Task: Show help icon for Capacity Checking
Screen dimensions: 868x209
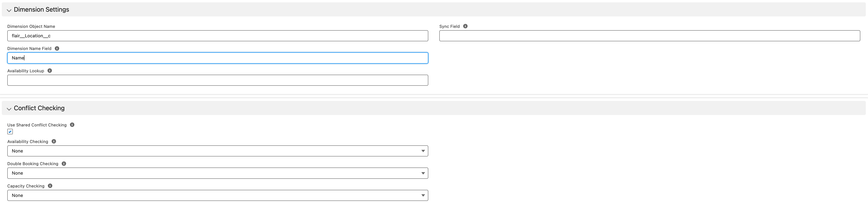Action: point(50,186)
